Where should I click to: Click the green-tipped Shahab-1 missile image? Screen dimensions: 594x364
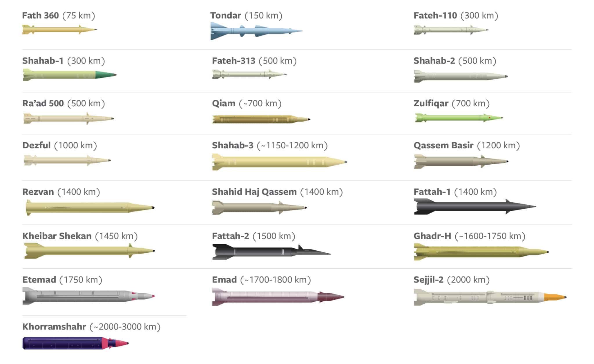point(69,75)
